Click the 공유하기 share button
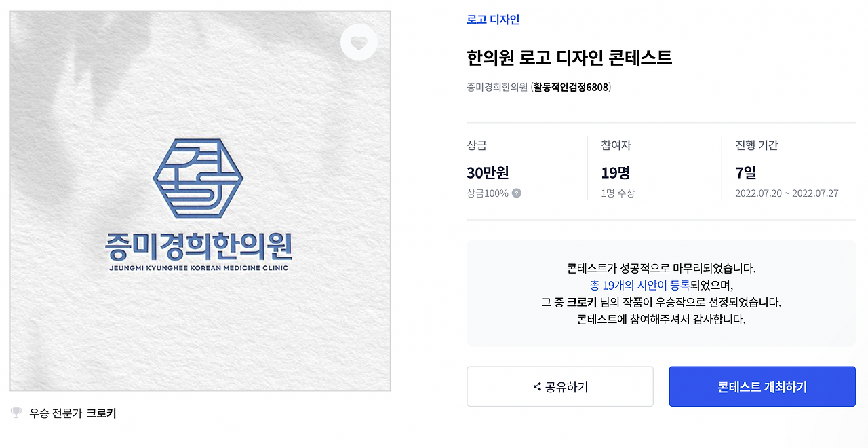868x448 pixels. (x=560, y=386)
